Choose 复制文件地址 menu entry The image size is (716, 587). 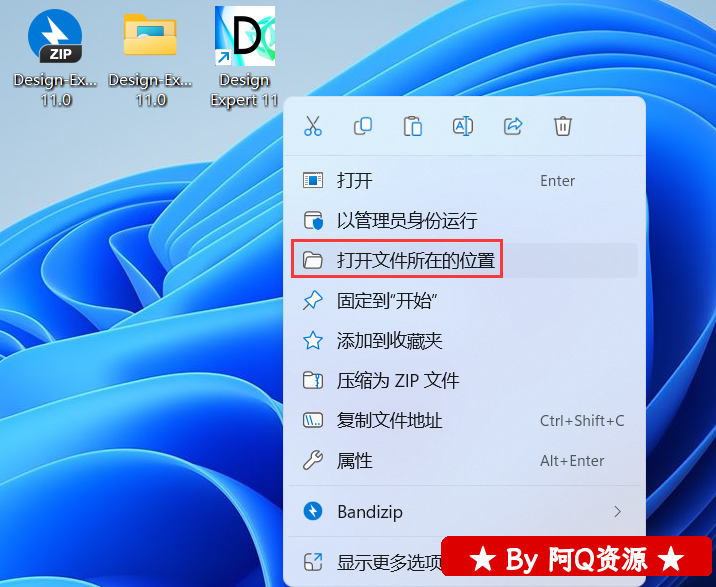pyautogui.click(x=464, y=420)
